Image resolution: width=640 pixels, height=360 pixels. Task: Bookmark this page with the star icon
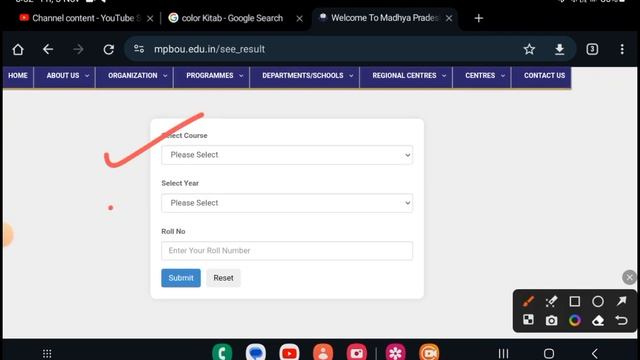point(529,49)
